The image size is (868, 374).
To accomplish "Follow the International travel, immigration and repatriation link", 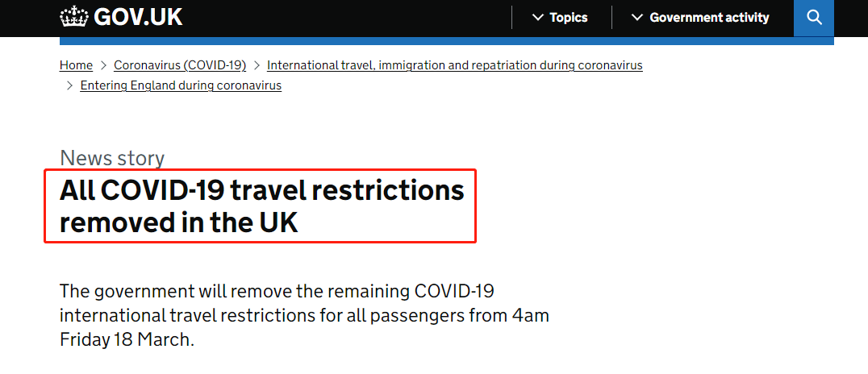I will (x=454, y=65).
